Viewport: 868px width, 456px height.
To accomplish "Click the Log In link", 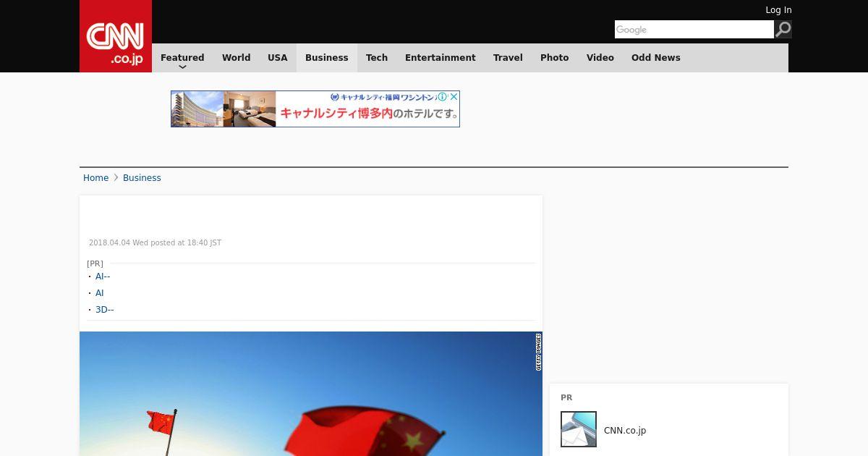I will tap(778, 10).
